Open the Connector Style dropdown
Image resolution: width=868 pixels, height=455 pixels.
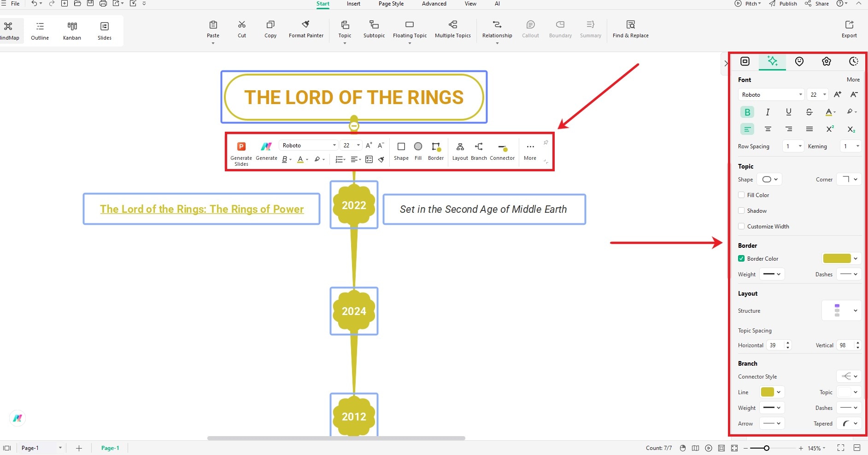click(x=849, y=376)
